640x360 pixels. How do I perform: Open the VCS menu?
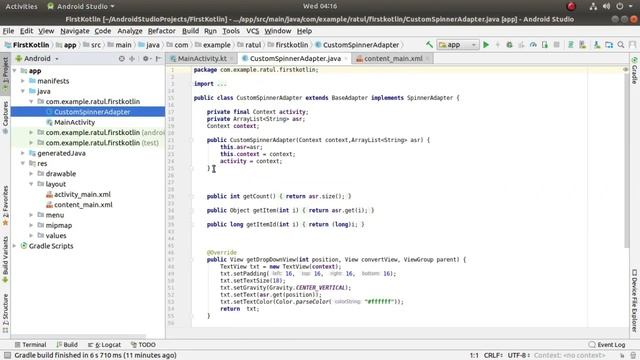point(252,31)
